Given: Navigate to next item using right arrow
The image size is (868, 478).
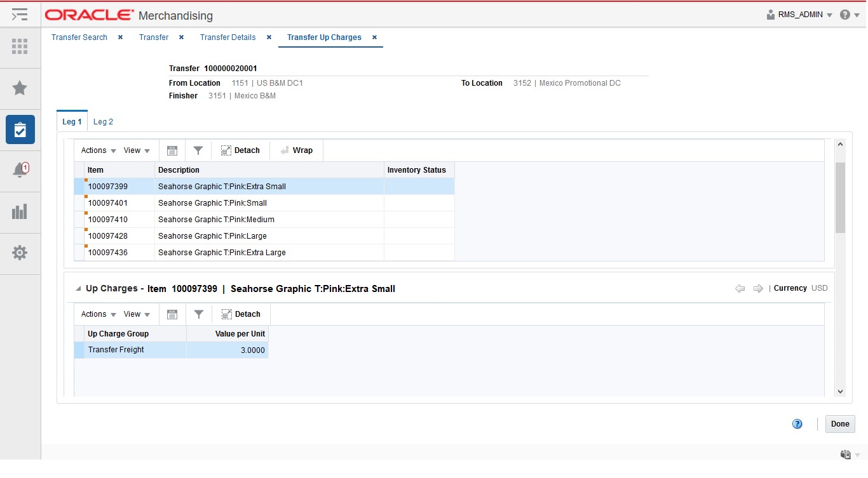Looking at the screenshot, I should 759,288.
